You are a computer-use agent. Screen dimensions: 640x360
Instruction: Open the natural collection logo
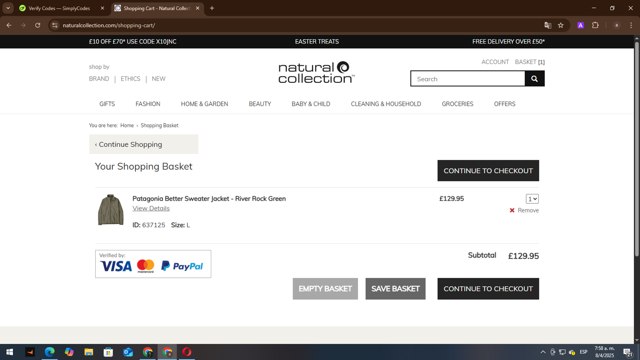point(316,73)
